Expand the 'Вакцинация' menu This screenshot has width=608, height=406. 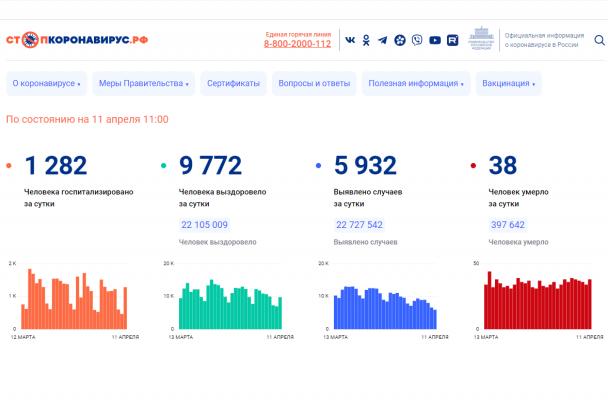[508, 83]
